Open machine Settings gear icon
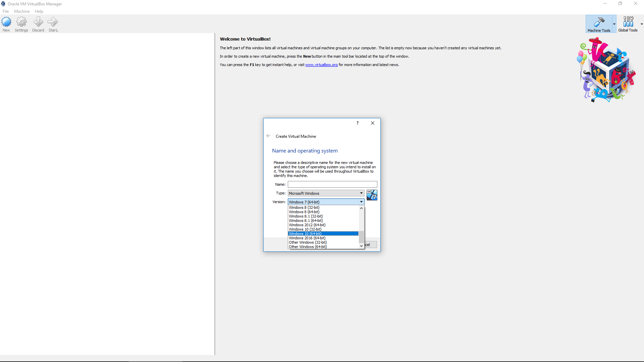 [21, 22]
